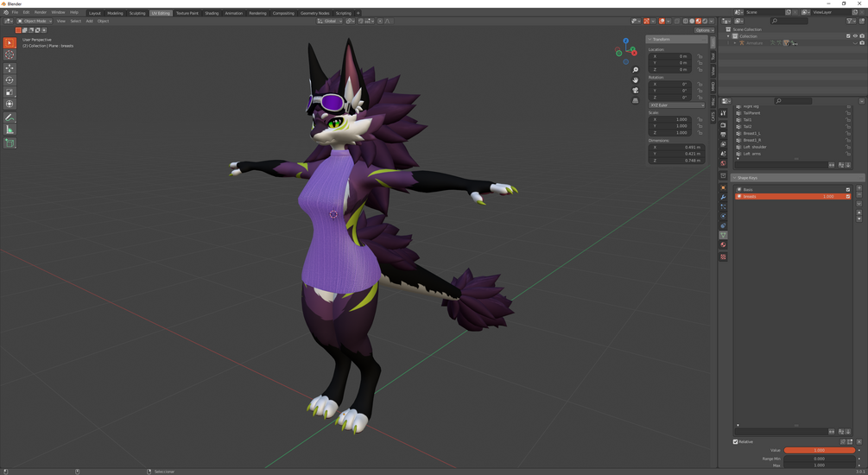
Task: Toggle the camera view icon
Action: coord(635,90)
